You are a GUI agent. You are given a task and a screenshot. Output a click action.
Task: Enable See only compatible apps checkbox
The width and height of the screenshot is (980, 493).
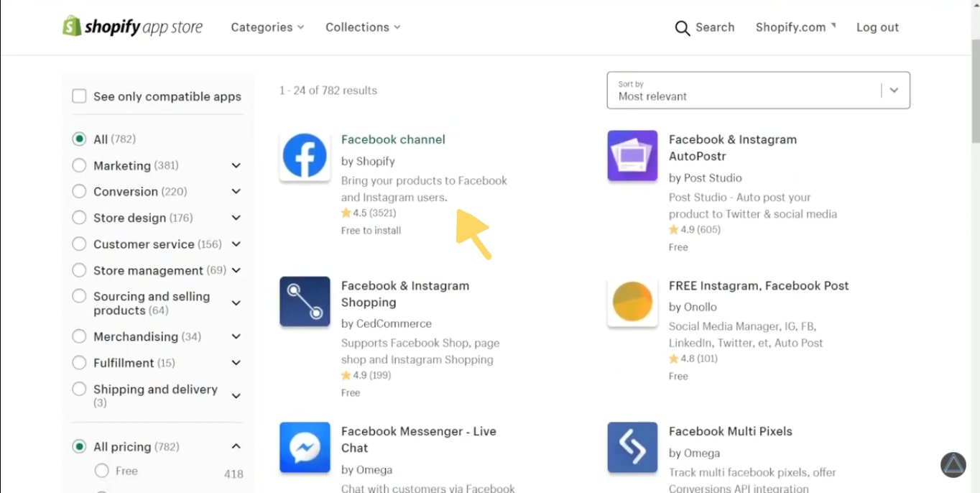(x=79, y=96)
